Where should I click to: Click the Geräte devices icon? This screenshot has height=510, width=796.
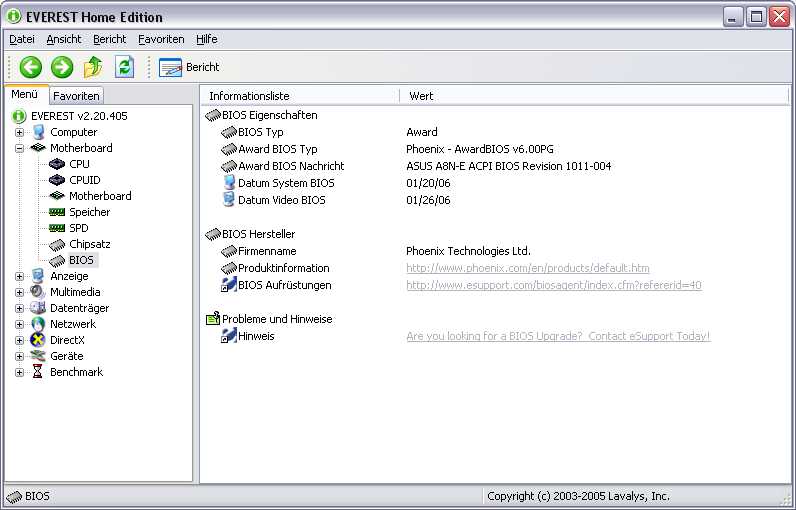(38, 356)
